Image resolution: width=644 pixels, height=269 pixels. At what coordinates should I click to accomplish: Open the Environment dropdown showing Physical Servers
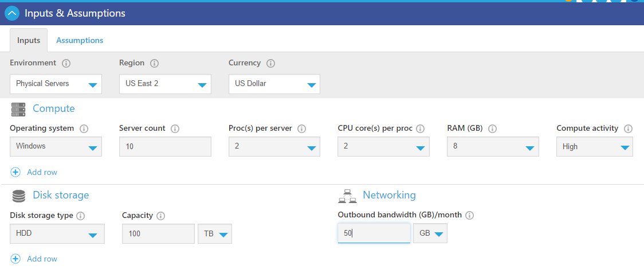coord(56,84)
